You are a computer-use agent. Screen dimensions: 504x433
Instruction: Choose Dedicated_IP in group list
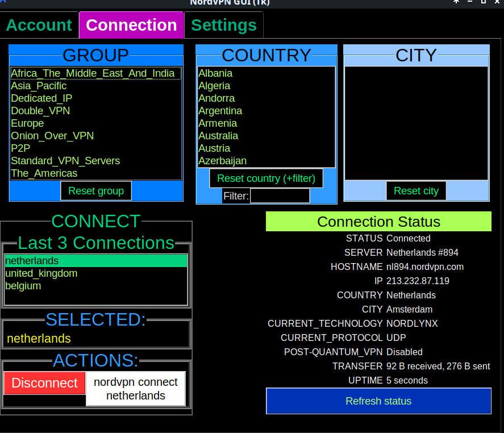[96, 98]
